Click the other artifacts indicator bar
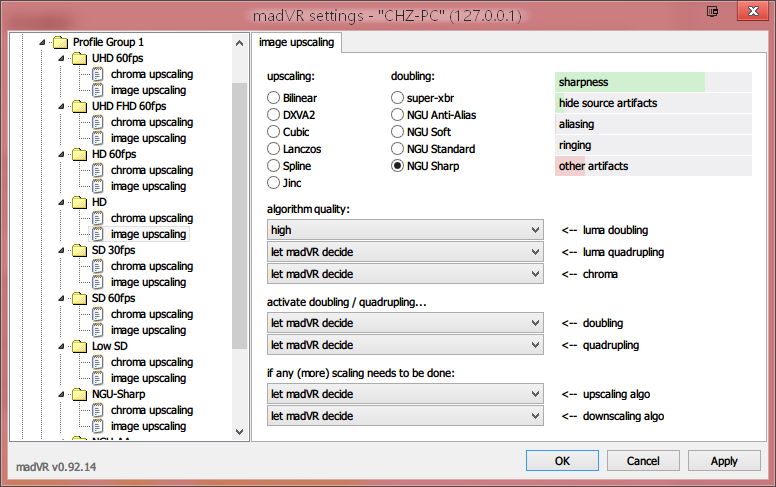 click(653, 166)
